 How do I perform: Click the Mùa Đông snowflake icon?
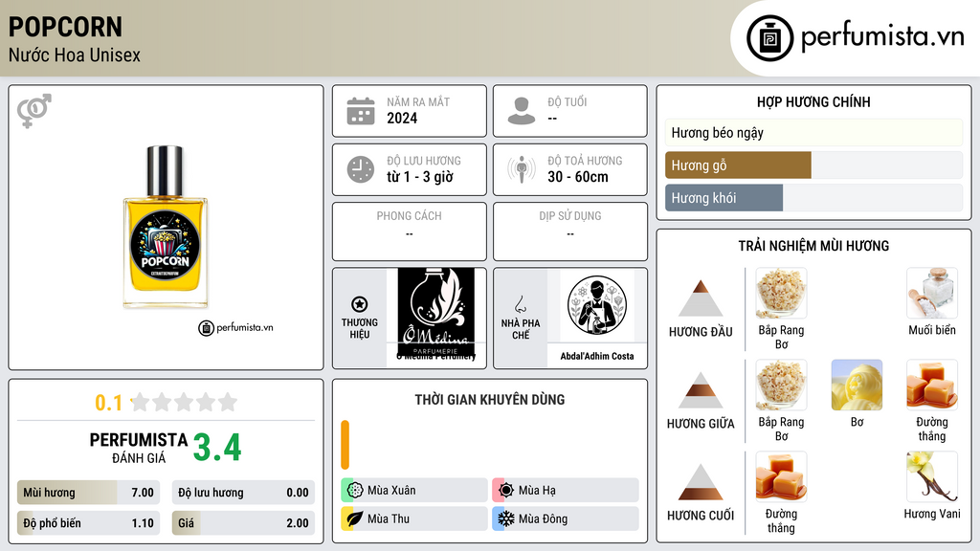tap(506, 518)
